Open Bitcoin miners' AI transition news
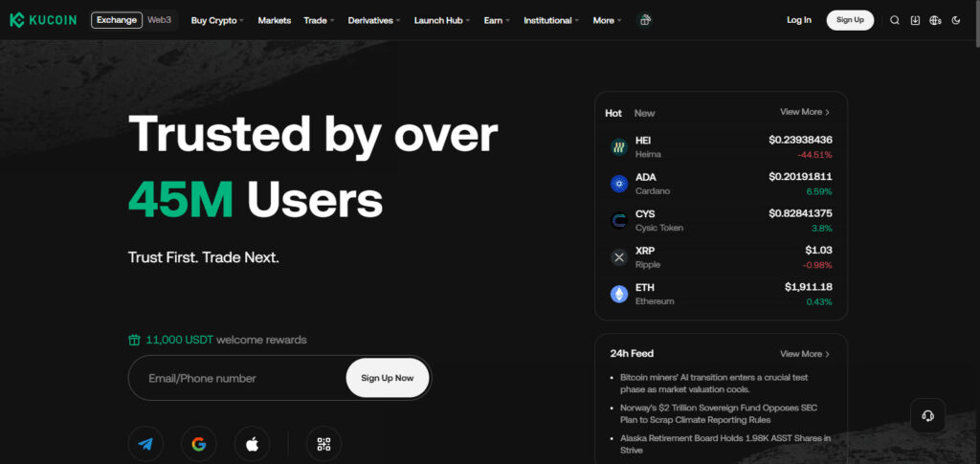This screenshot has height=464, width=980. click(714, 384)
